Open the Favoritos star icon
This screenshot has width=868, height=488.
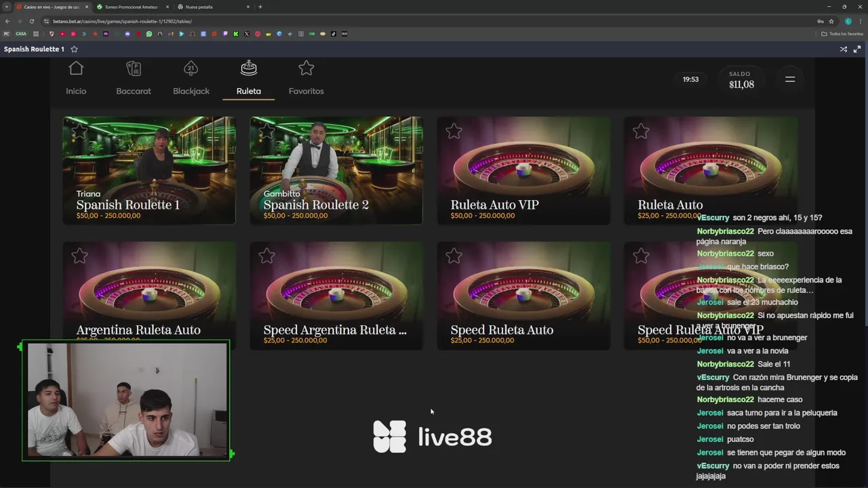[306, 68]
